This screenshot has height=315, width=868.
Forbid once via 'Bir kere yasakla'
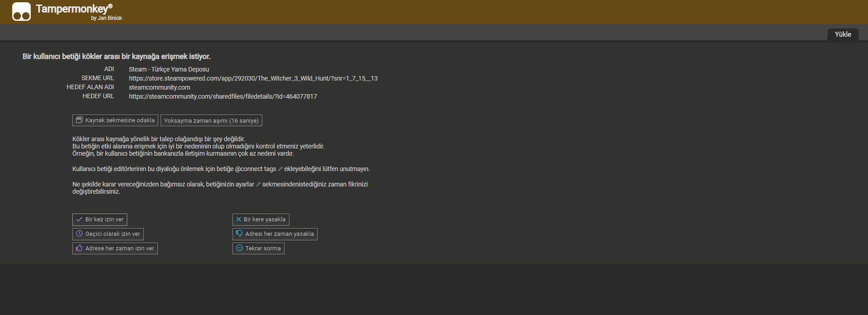tap(261, 220)
